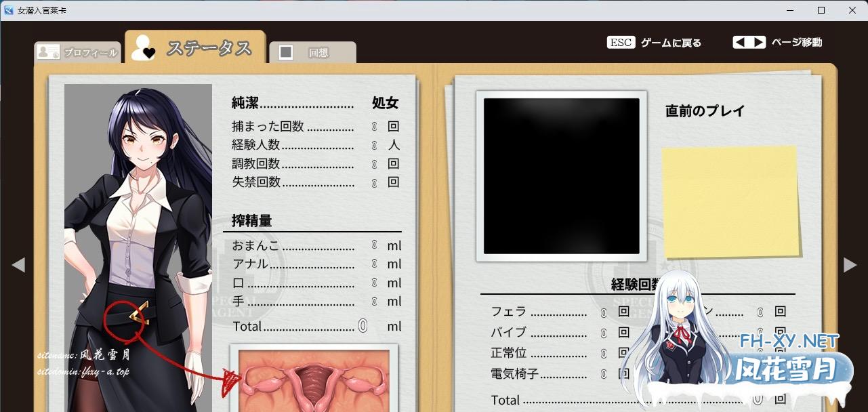
Task: Switch to the 回想 tab
Action: coord(318,53)
